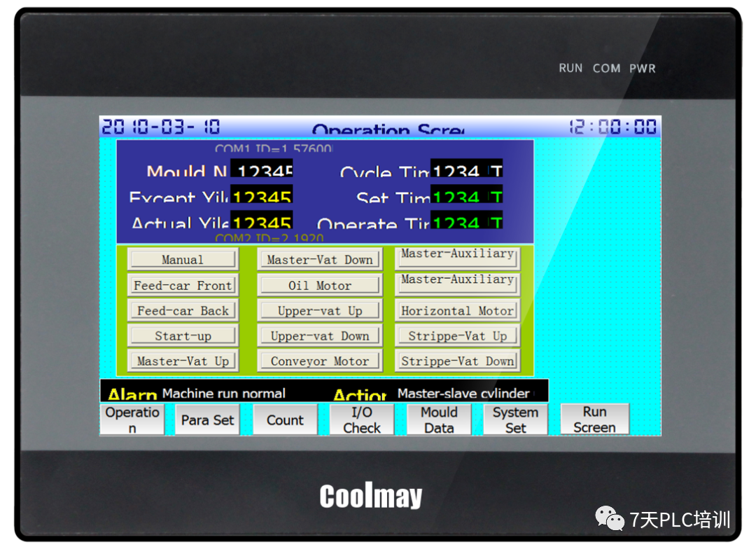756x554 pixels.
Task: Tap the Strippe-Vat Up button
Action: point(458,335)
